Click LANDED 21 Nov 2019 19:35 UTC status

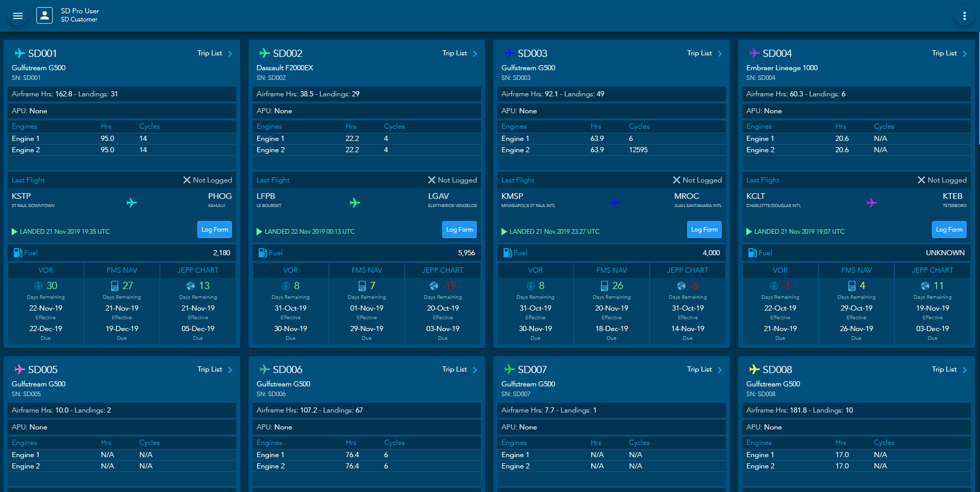click(65, 232)
